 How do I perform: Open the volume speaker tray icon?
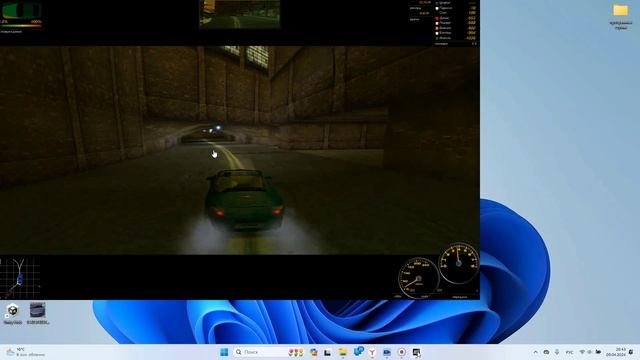pyautogui.click(x=589, y=352)
